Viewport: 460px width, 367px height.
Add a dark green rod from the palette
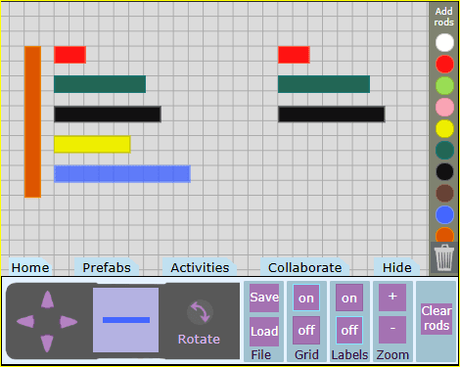click(444, 150)
